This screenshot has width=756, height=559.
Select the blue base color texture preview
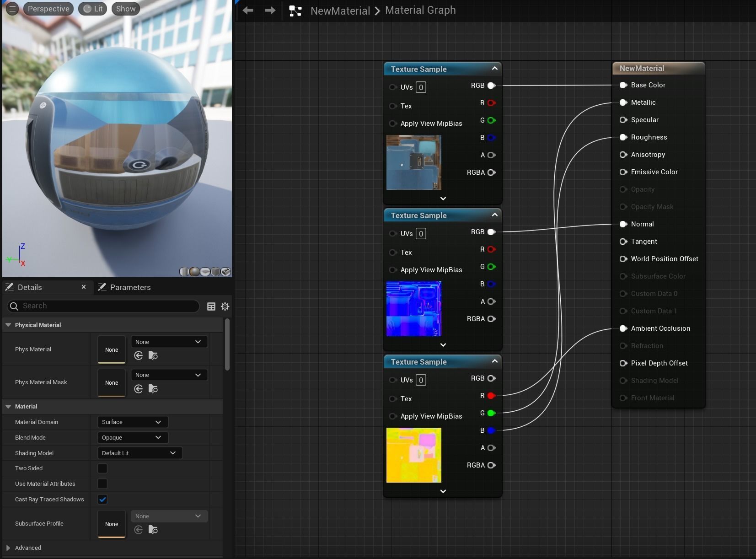pyautogui.click(x=414, y=162)
